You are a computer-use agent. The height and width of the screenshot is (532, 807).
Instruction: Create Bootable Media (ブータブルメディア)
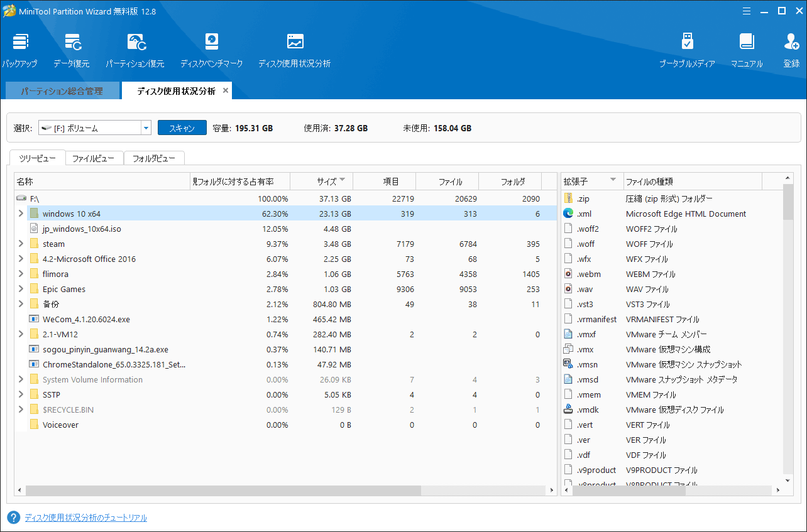coord(687,42)
